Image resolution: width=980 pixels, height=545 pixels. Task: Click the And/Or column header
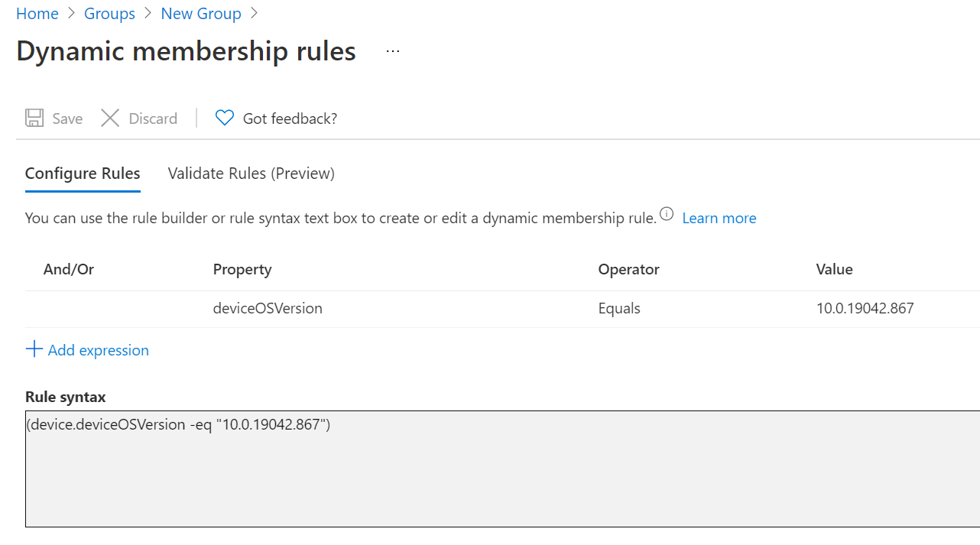[69, 269]
